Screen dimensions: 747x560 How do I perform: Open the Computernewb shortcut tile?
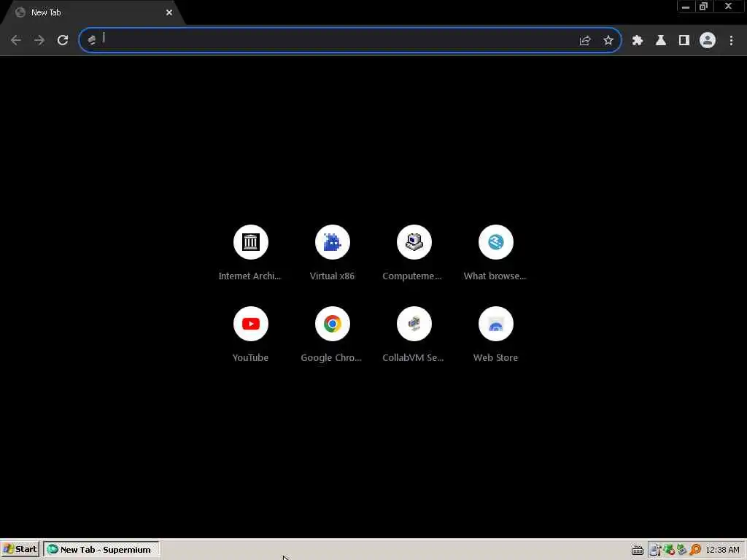(414, 253)
